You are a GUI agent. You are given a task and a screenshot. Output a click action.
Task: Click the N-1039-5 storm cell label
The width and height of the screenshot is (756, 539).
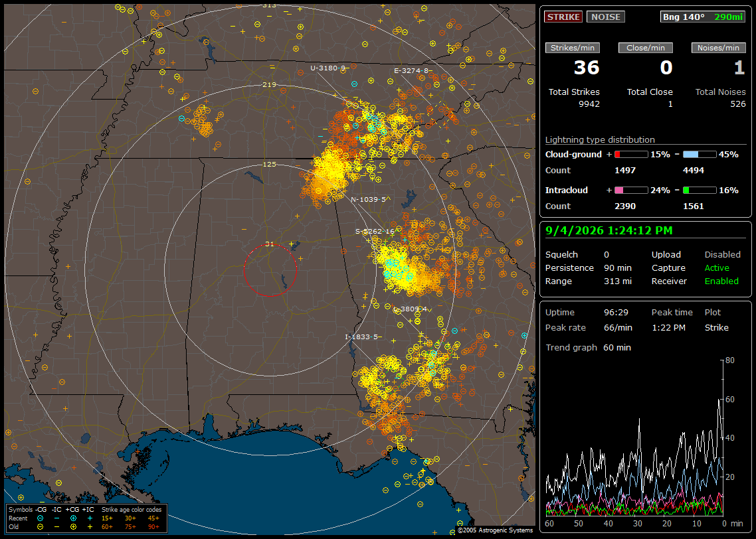(368, 199)
